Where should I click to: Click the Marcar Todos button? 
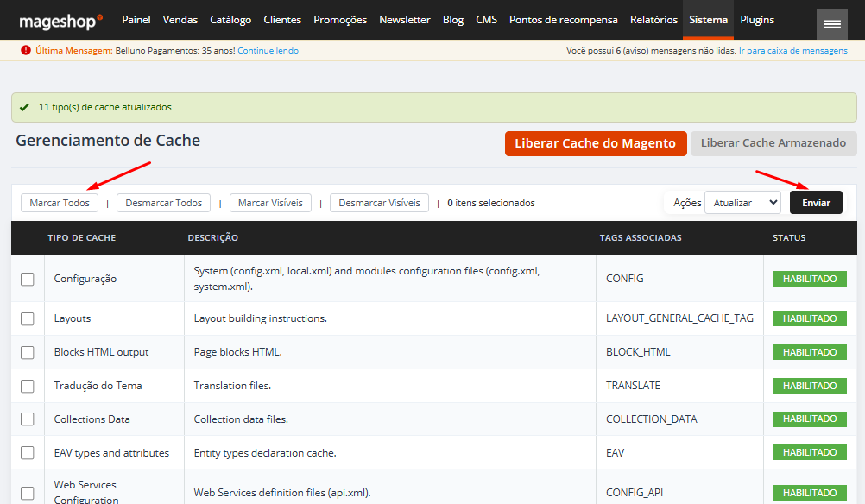(x=60, y=203)
